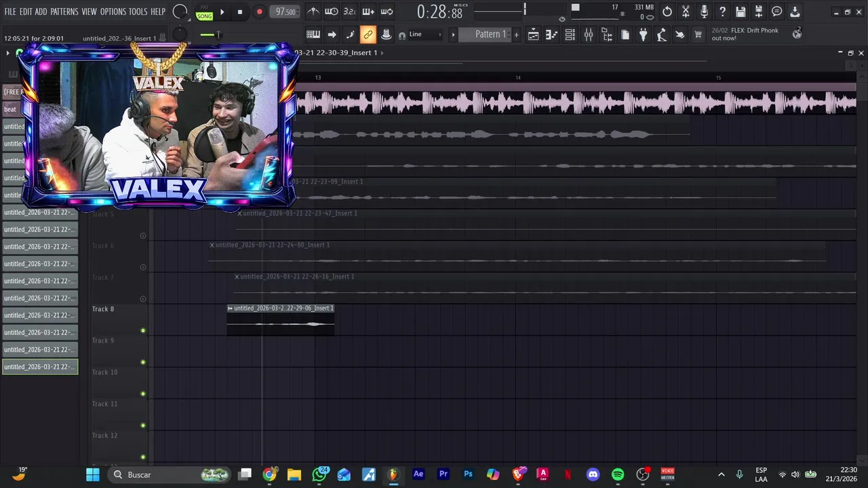Screen dimensions: 868x488
Task: Click the one-click recording microphone icon
Action: click(x=704, y=12)
